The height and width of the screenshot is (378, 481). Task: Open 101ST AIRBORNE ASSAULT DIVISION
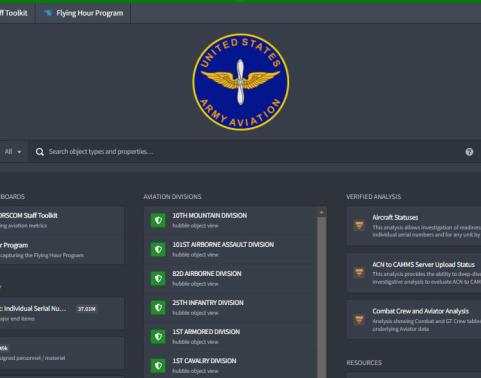point(230,249)
